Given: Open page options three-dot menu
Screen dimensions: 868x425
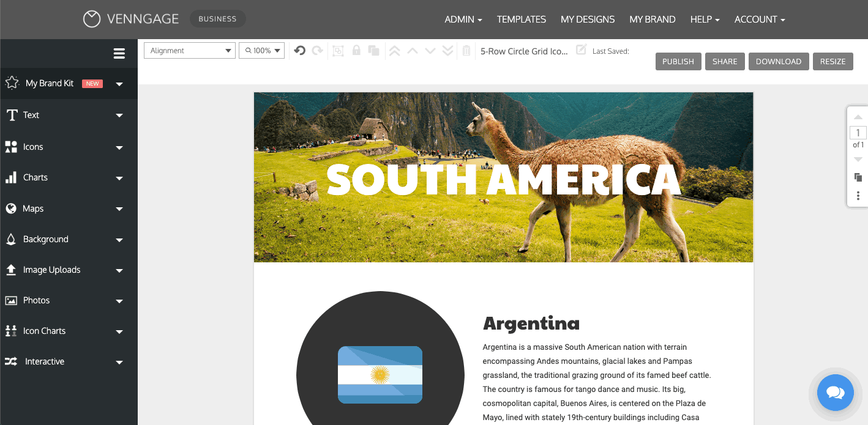Looking at the screenshot, I should pos(858,196).
